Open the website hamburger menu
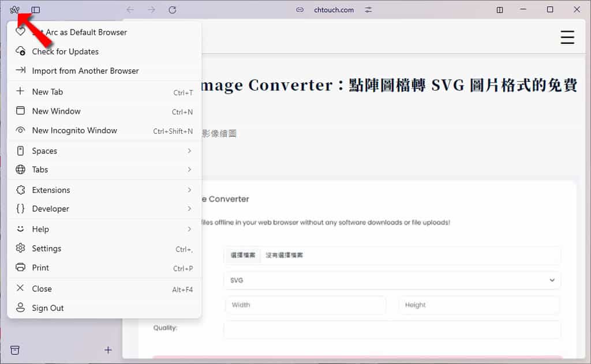591x364 pixels. (x=567, y=37)
